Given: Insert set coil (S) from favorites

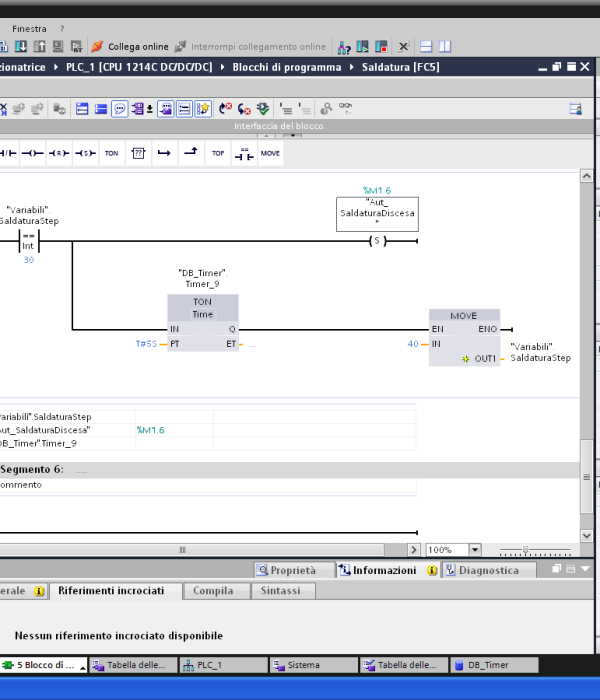Looking at the screenshot, I should [85, 153].
